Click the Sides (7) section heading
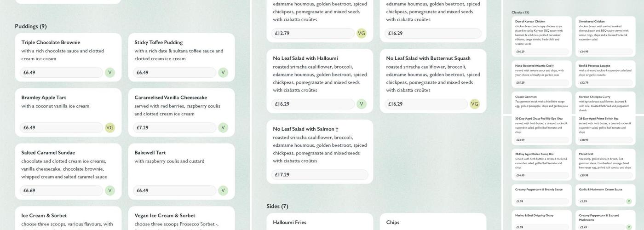Viewport: 644px width, 230px height. click(277, 206)
